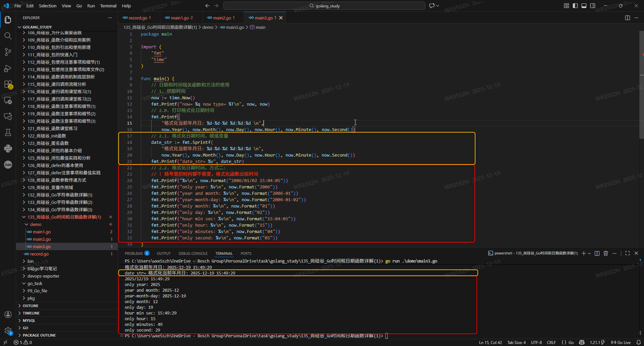Open the Run and Debug view
This screenshot has width=644, height=346.
[x=8, y=68]
